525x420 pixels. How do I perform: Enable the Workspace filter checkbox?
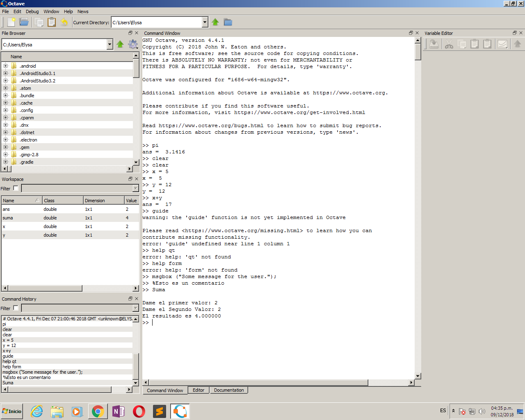pos(16,188)
